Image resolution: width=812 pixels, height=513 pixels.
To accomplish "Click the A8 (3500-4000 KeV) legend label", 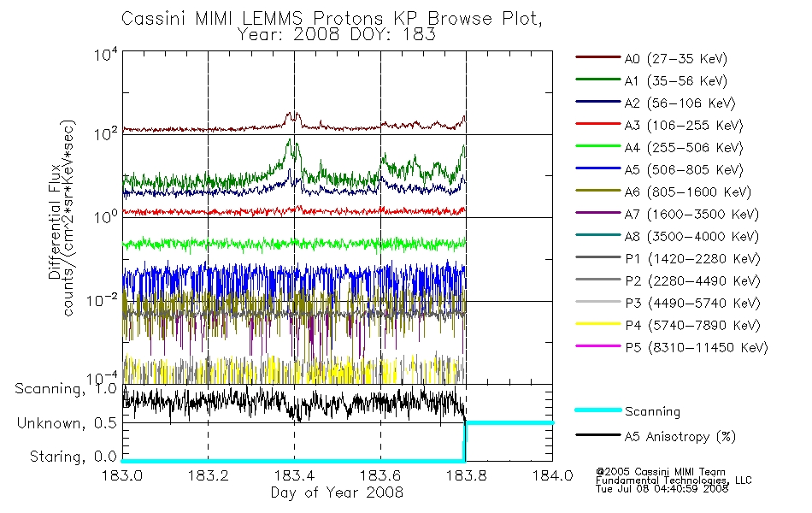I will click(x=691, y=237).
